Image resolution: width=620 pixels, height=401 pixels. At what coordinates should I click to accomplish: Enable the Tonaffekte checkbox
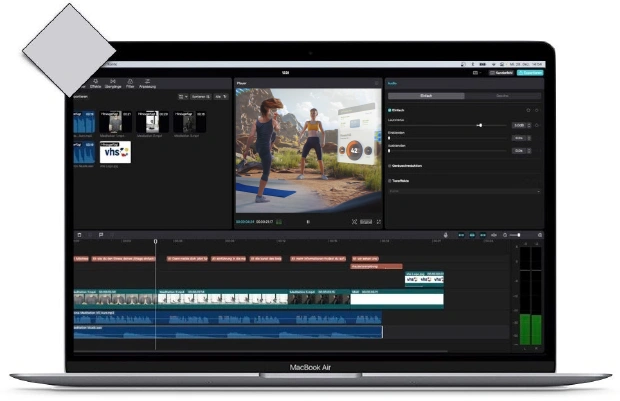click(x=390, y=180)
